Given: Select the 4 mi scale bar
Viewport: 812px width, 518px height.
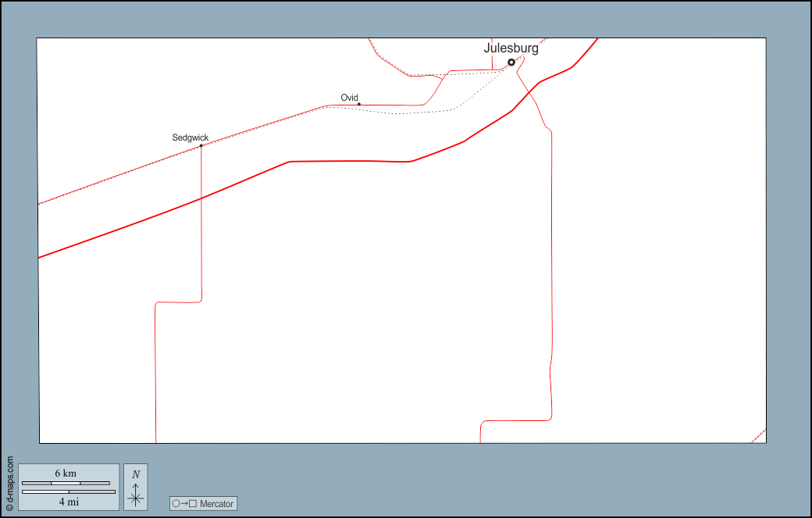Looking at the screenshot, I should point(69,491).
